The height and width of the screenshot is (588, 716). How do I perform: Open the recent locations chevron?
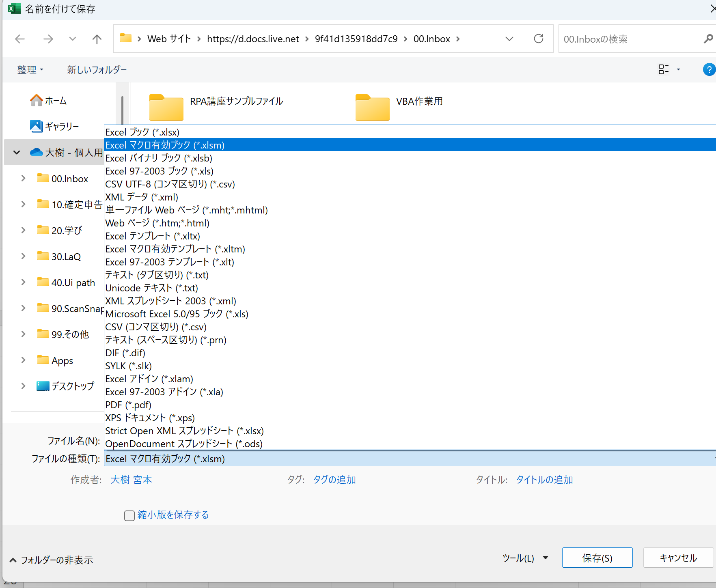[x=73, y=39]
